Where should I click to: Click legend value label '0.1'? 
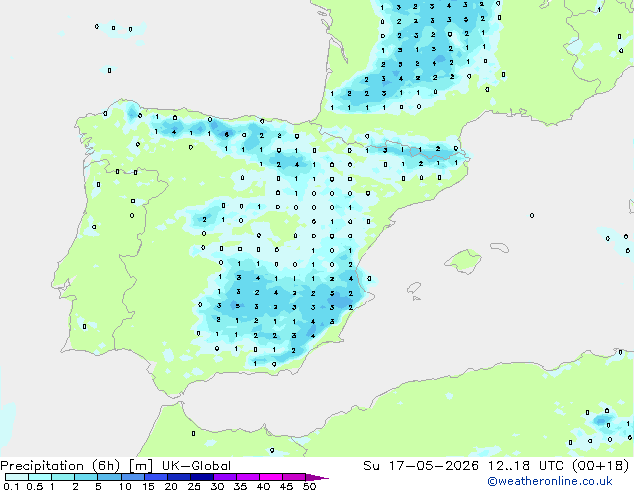[x=11, y=486]
